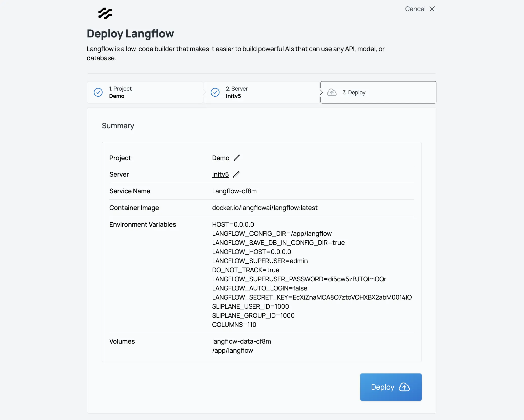Click the Container Image label
This screenshot has width=524, height=420.
coord(134,208)
